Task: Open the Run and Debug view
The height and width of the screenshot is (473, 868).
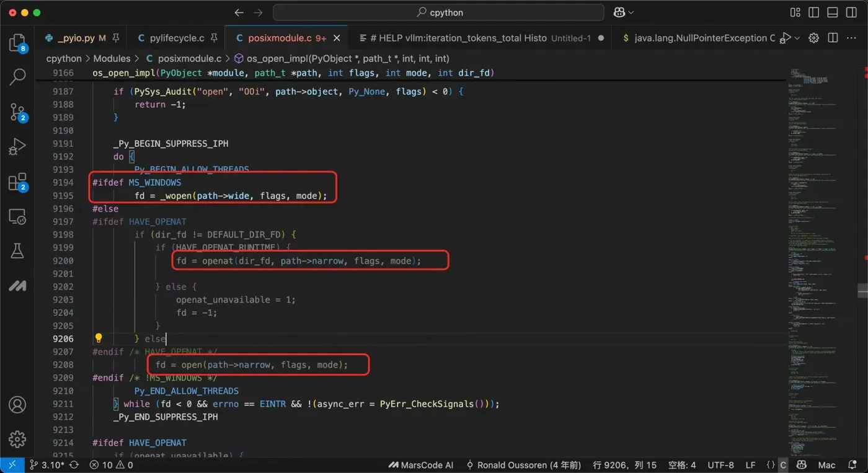Action: pos(17,147)
